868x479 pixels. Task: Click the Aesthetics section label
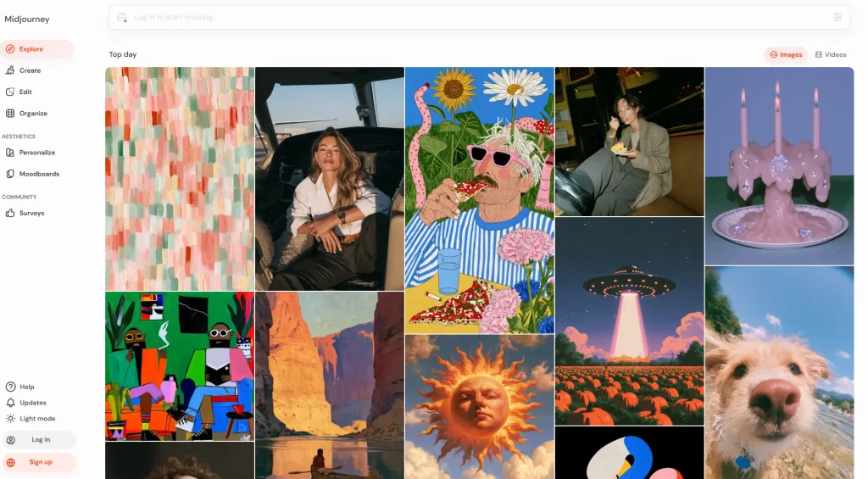click(x=19, y=136)
